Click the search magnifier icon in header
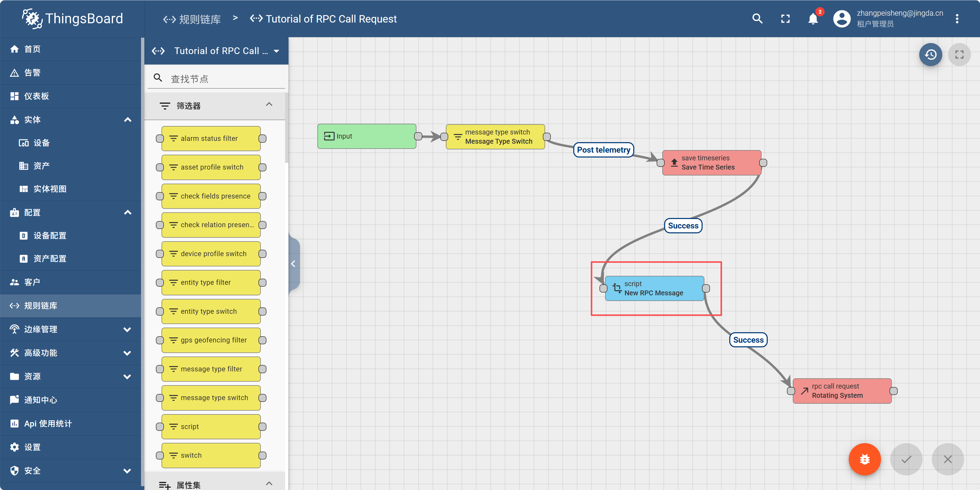980x490 pixels. click(757, 19)
